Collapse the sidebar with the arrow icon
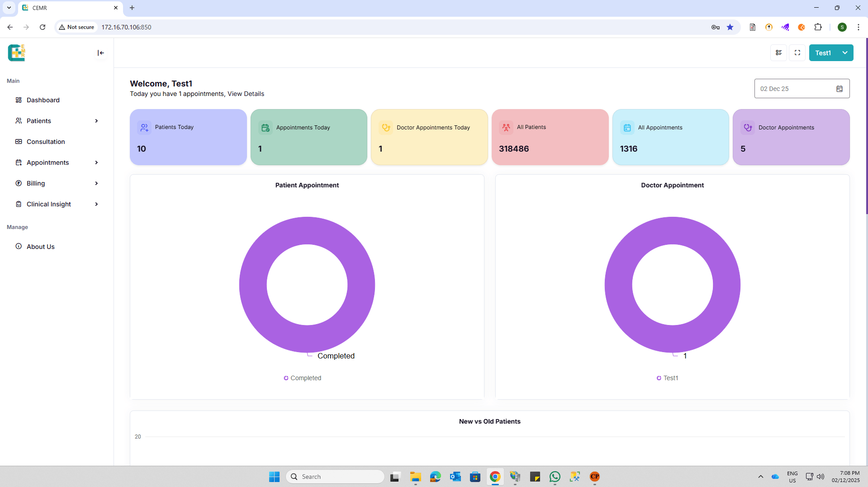Viewport: 868px width, 487px height. [101, 53]
